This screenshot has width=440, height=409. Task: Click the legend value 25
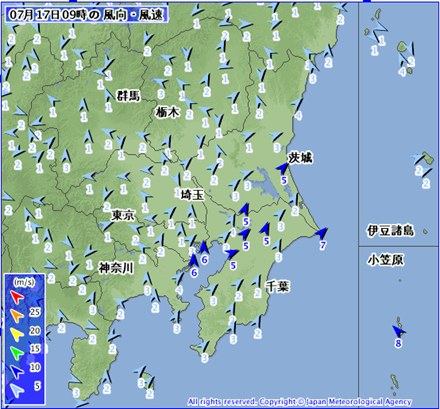[x=35, y=312]
